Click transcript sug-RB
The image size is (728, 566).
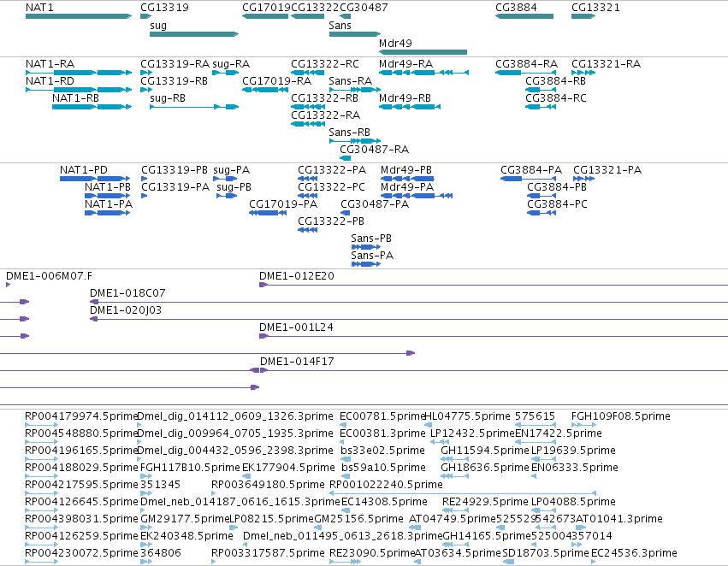[168, 98]
